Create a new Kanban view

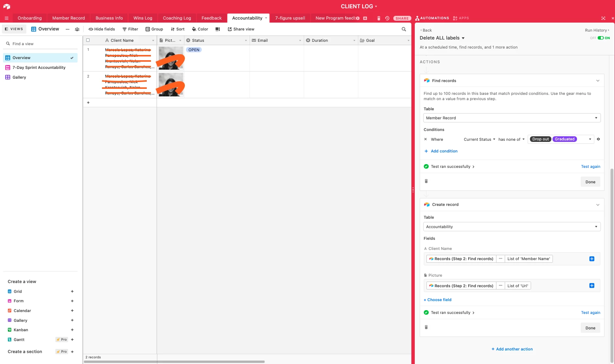pos(40,330)
